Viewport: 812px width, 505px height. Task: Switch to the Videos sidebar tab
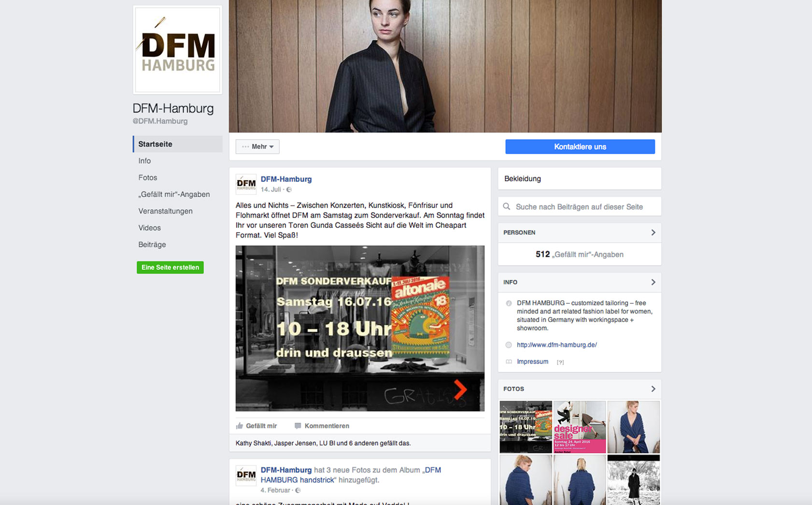149,228
